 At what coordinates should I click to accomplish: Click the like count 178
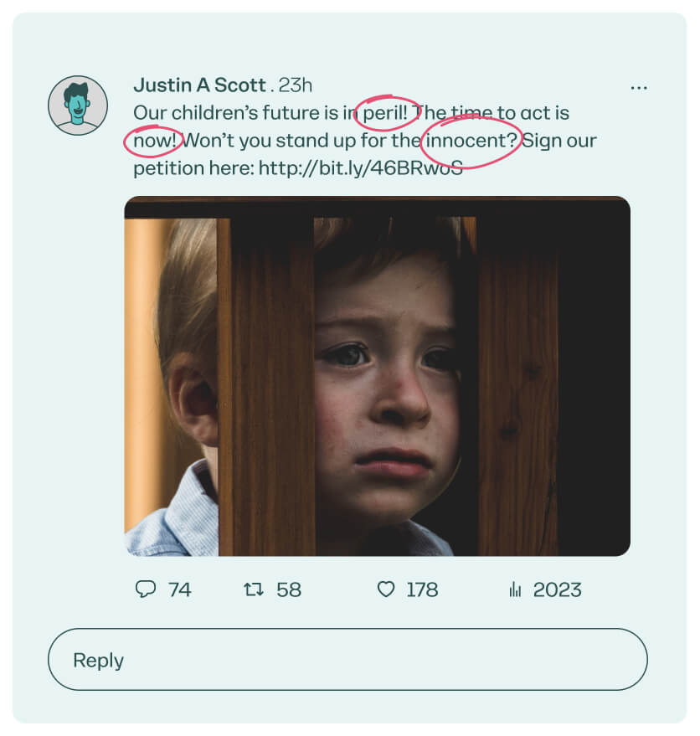point(422,589)
